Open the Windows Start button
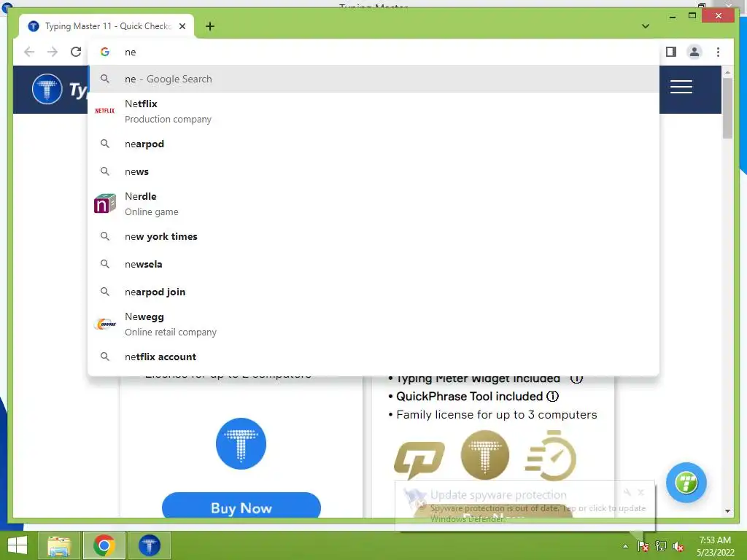This screenshot has height=560, width=747. pos(18,545)
